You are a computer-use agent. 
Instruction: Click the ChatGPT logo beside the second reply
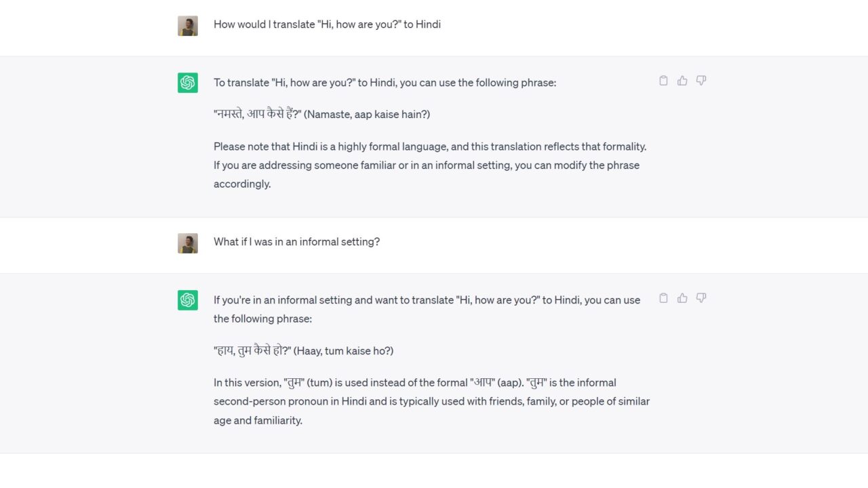[188, 299]
